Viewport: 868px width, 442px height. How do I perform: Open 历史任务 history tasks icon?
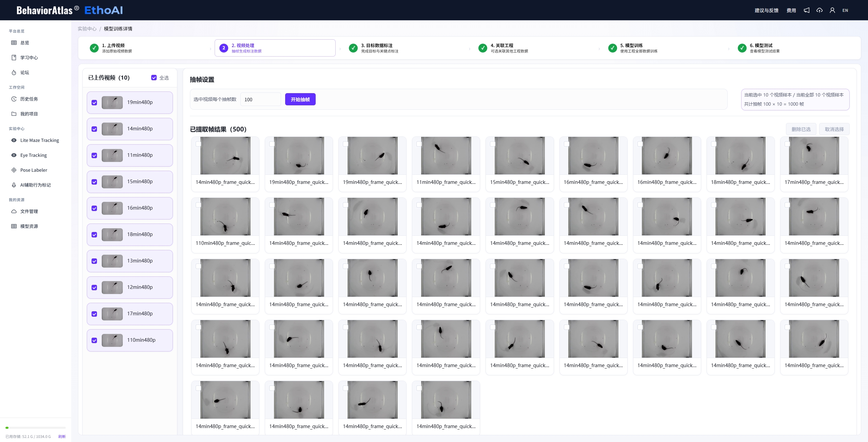click(x=14, y=99)
